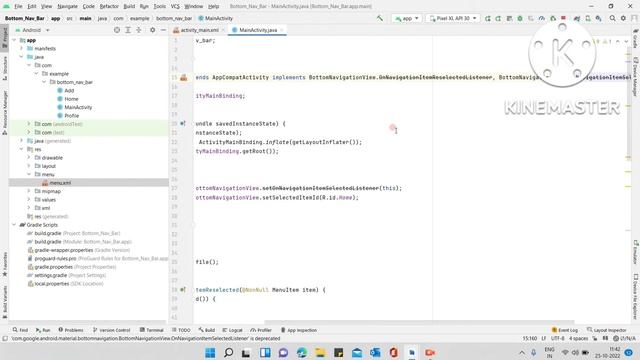Open the File menu
This screenshot has width=640, height=360.
[x=18, y=7]
